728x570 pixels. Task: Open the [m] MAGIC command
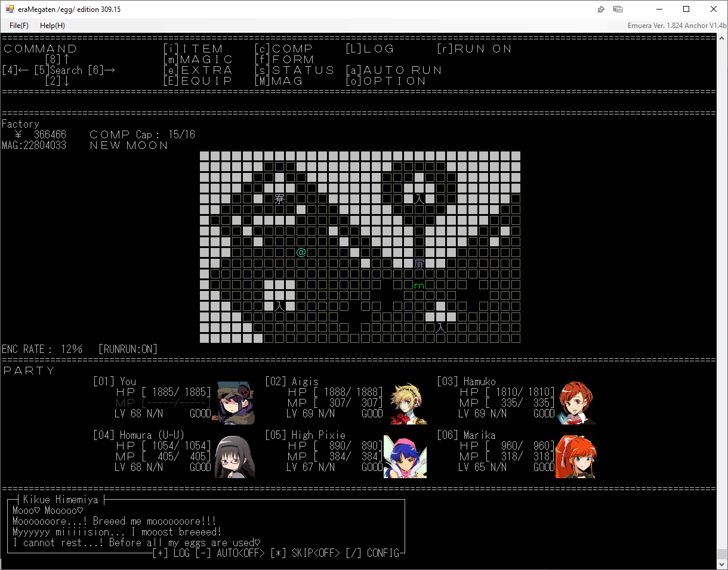198,60
